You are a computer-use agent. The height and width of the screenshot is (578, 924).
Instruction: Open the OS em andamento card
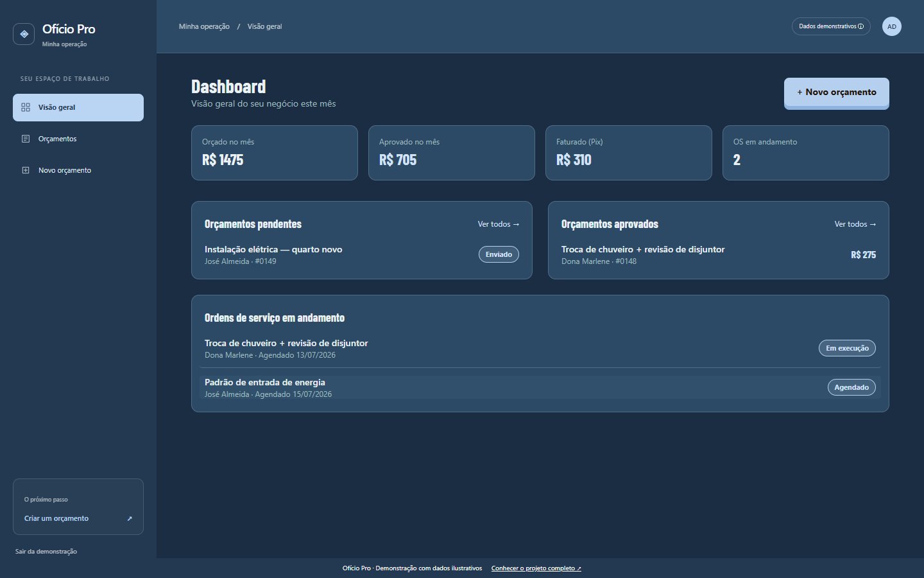pyautogui.click(x=806, y=153)
